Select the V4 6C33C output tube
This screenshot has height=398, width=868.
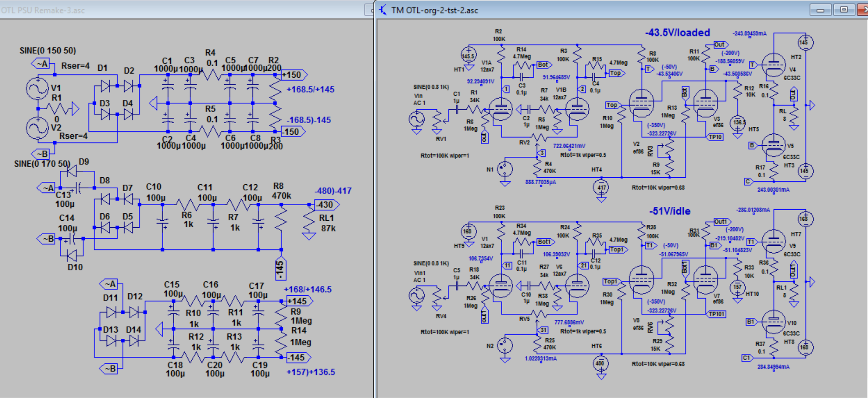tap(773, 65)
